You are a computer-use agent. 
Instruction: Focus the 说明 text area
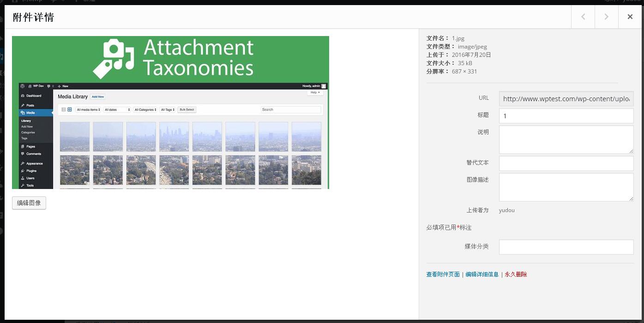click(566, 140)
